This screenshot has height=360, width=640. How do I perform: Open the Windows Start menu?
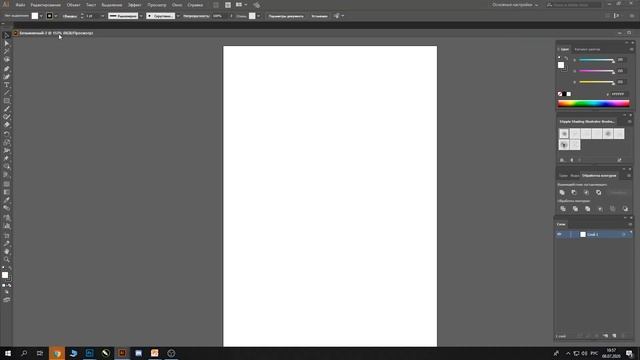(8, 353)
